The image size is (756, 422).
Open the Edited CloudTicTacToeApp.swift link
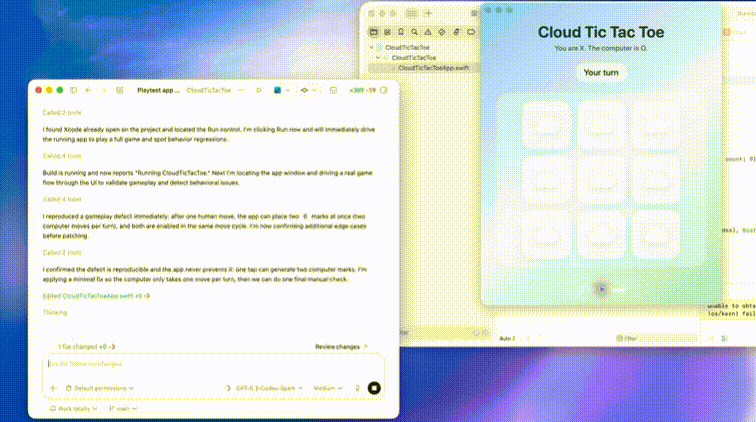point(96,296)
